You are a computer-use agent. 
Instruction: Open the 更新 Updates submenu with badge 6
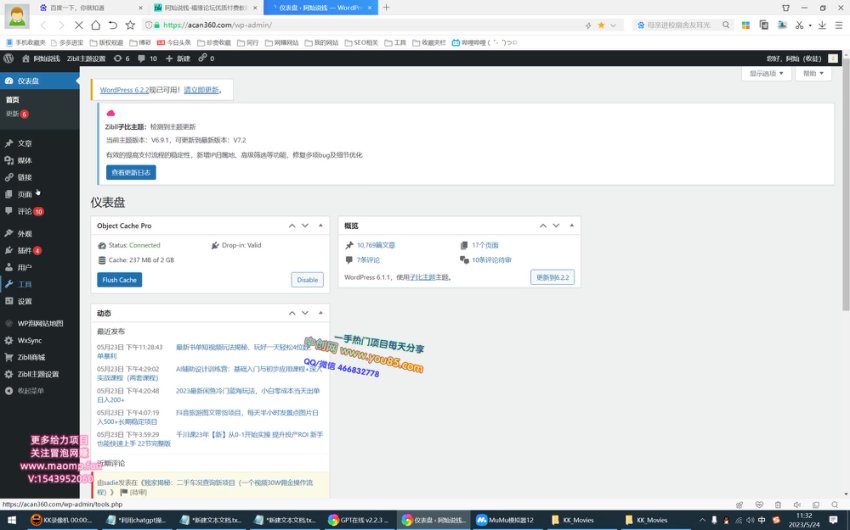(x=17, y=114)
